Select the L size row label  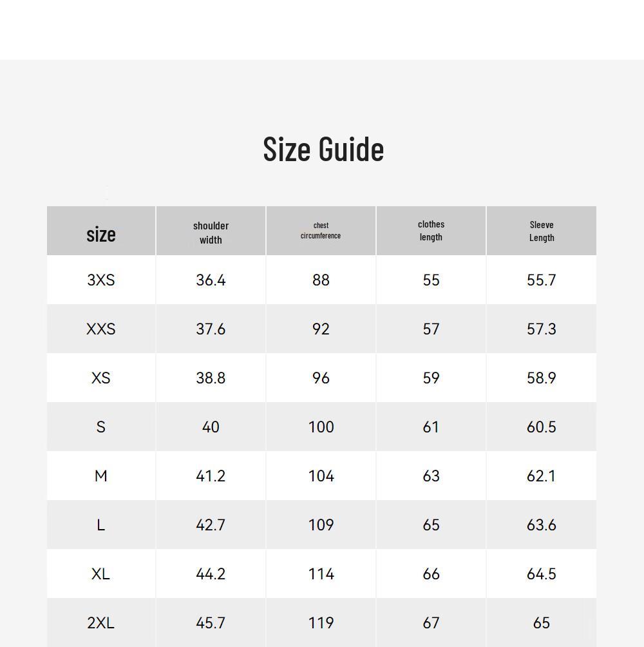click(101, 525)
